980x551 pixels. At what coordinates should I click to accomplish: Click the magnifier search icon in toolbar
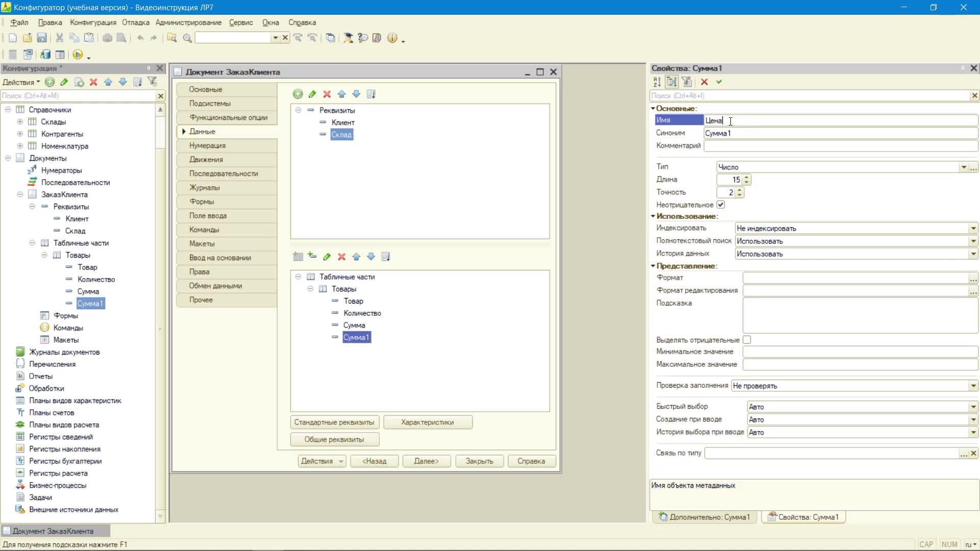pos(187,38)
